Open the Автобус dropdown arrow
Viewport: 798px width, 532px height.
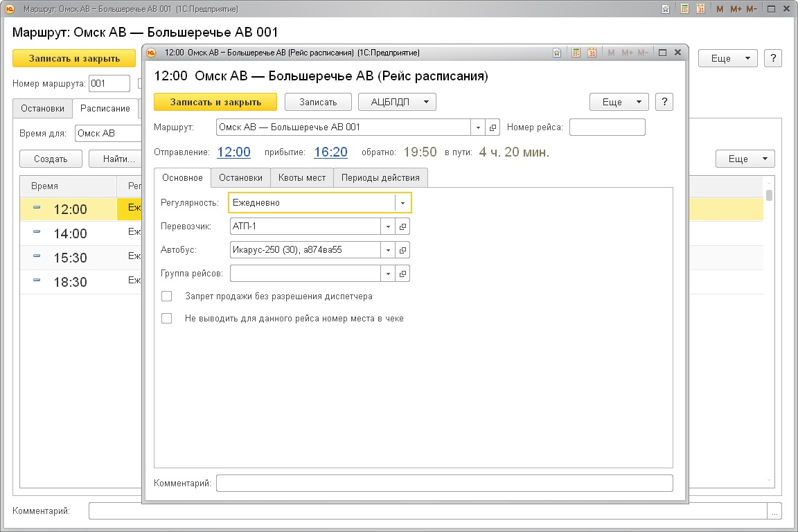[388, 249]
